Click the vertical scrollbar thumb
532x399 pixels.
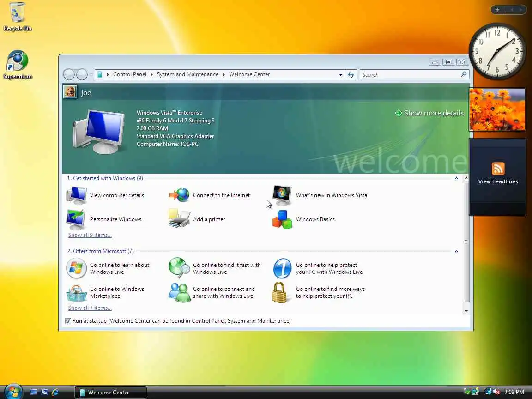[466, 242]
